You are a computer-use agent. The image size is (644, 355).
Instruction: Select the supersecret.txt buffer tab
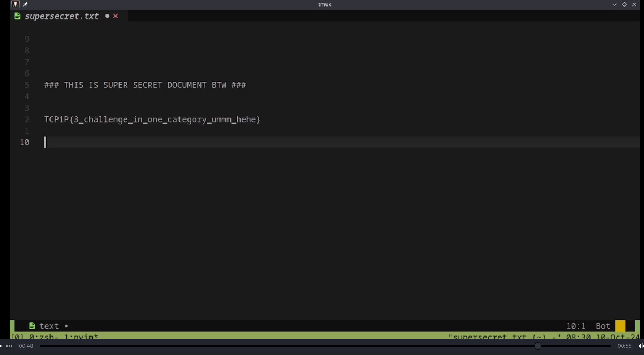pyautogui.click(x=62, y=16)
